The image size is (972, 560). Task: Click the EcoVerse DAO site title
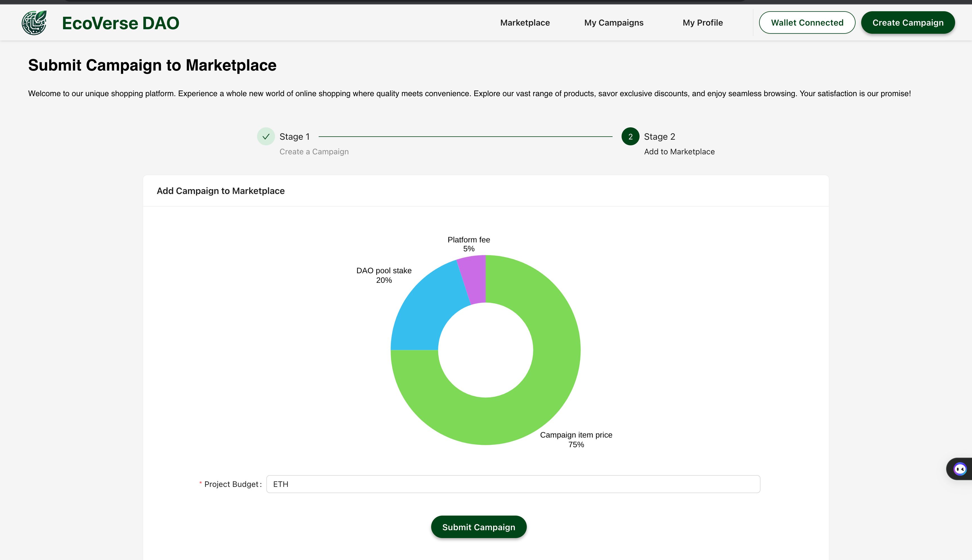(x=120, y=23)
